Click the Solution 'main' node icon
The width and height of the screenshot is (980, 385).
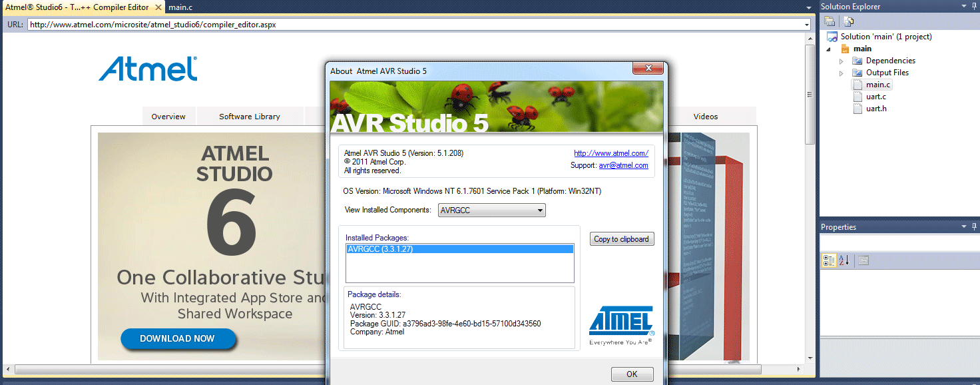tap(832, 37)
